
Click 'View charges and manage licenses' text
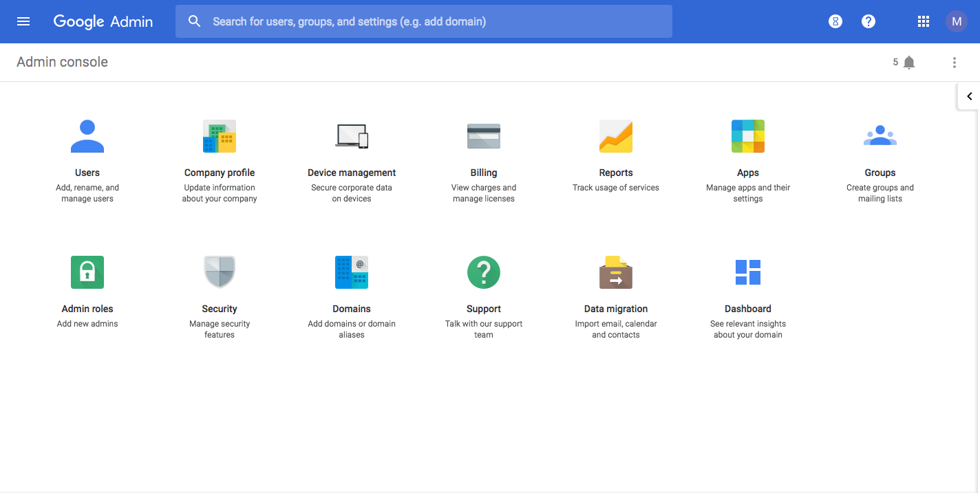(484, 193)
